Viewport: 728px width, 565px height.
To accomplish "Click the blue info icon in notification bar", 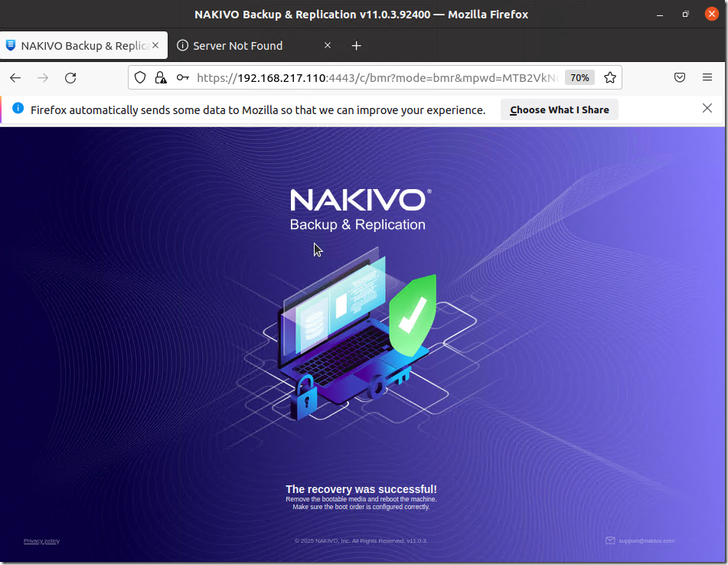I will pyautogui.click(x=18, y=109).
